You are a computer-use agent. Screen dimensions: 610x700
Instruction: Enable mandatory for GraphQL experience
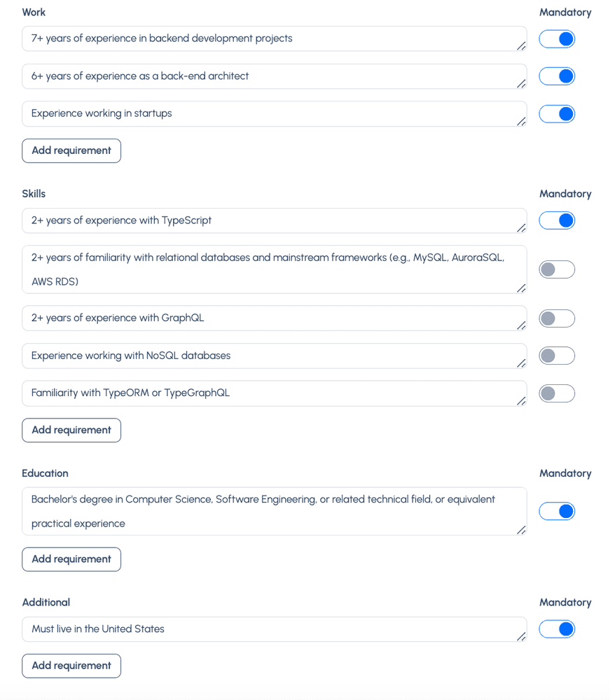(556, 318)
